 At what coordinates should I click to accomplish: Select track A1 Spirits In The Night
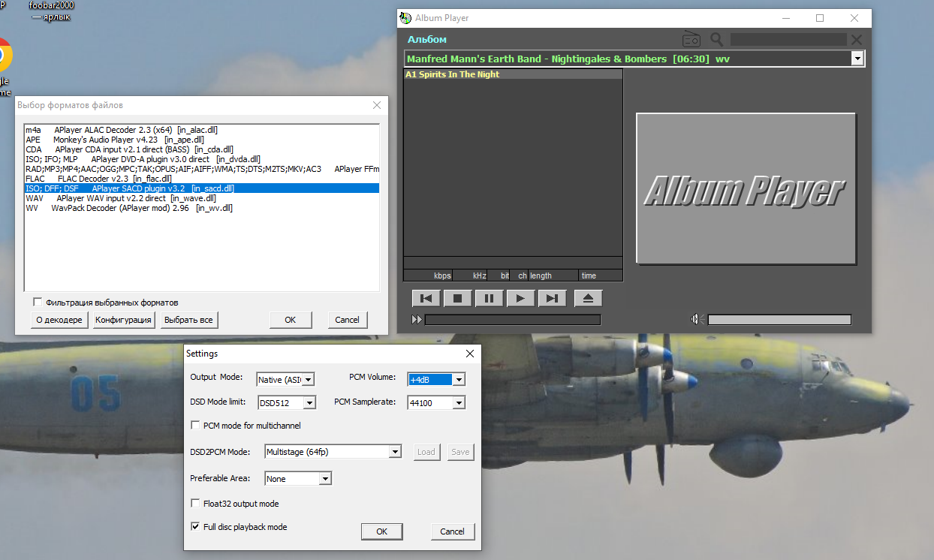point(513,74)
